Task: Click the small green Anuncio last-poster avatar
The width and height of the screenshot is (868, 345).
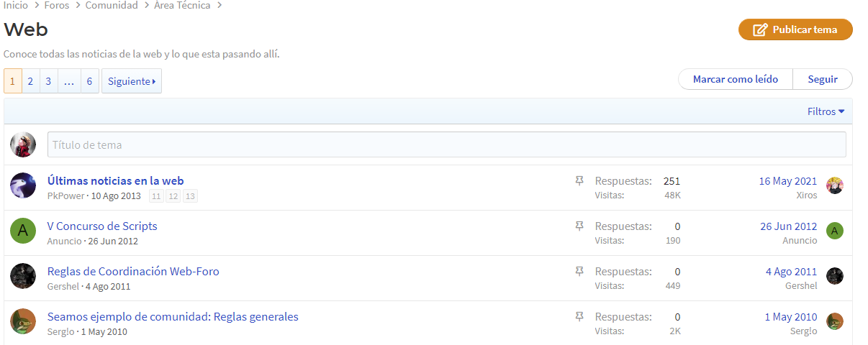Action: [x=834, y=231]
